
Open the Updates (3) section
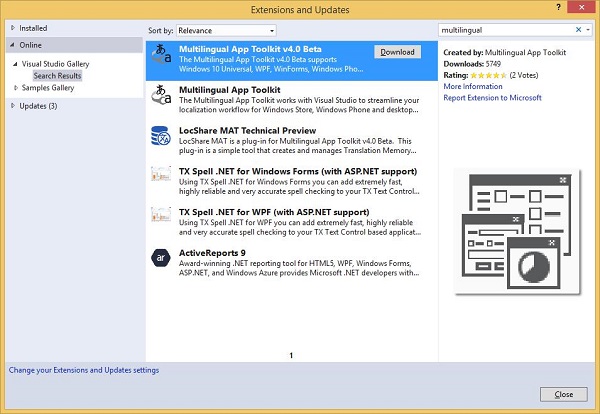coord(38,106)
